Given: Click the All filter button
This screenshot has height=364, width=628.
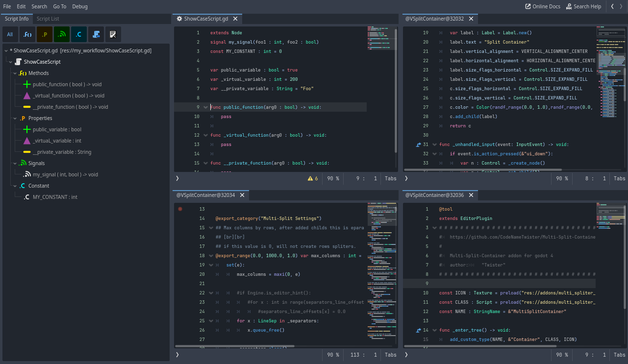Looking at the screenshot, I should tap(10, 34).
